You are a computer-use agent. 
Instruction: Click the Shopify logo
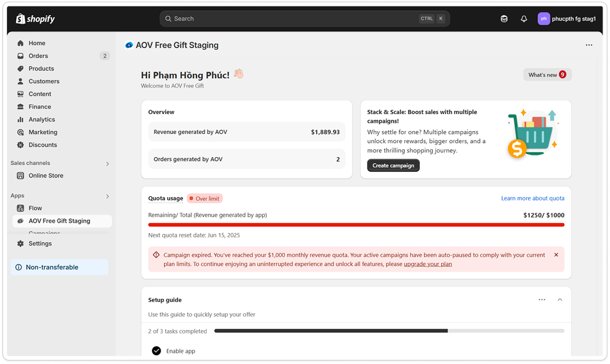[35, 19]
